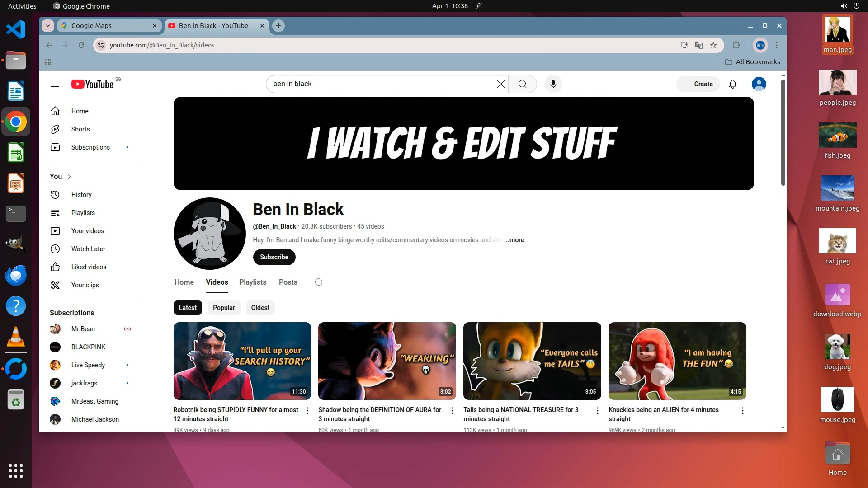Screen dimensions: 868x488
Task: Click the YouTube voice search microphone icon
Action: tap(553, 84)
